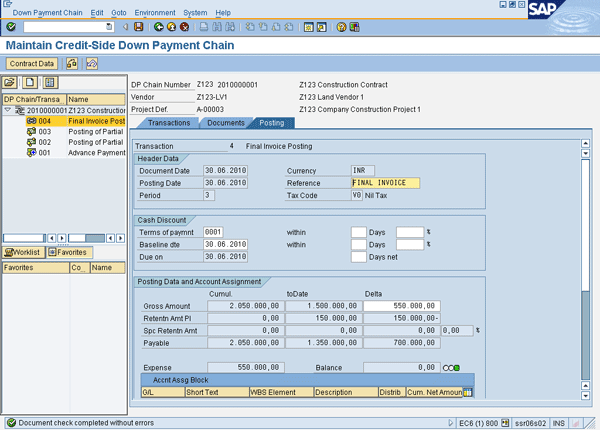
Task: Switch to the Documents tab
Action: [225, 123]
